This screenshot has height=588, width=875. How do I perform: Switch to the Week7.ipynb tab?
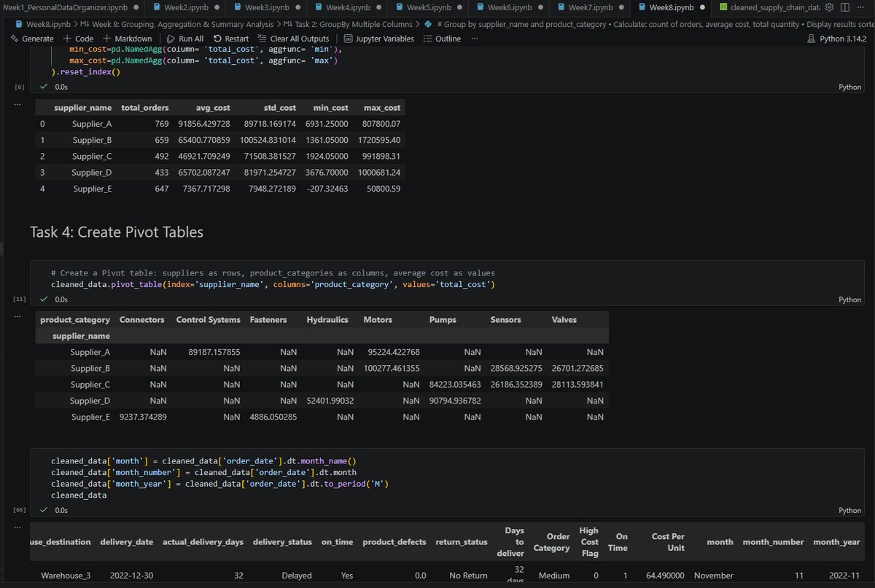point(588,7)
